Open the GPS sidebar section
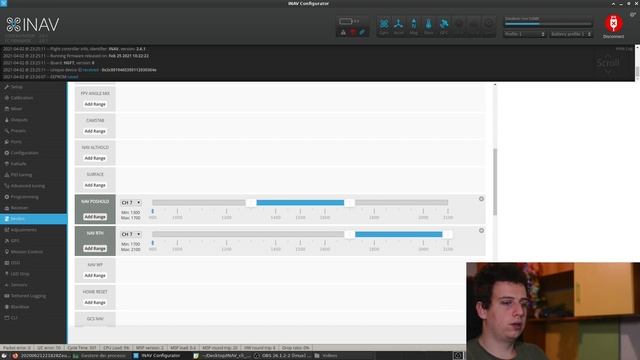 pyautogui.click(x=33, y=241)
